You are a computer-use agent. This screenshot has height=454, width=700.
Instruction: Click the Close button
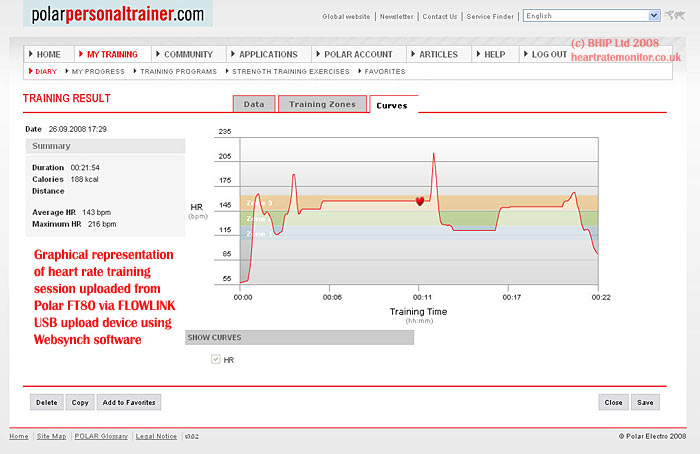pos(613,402)
